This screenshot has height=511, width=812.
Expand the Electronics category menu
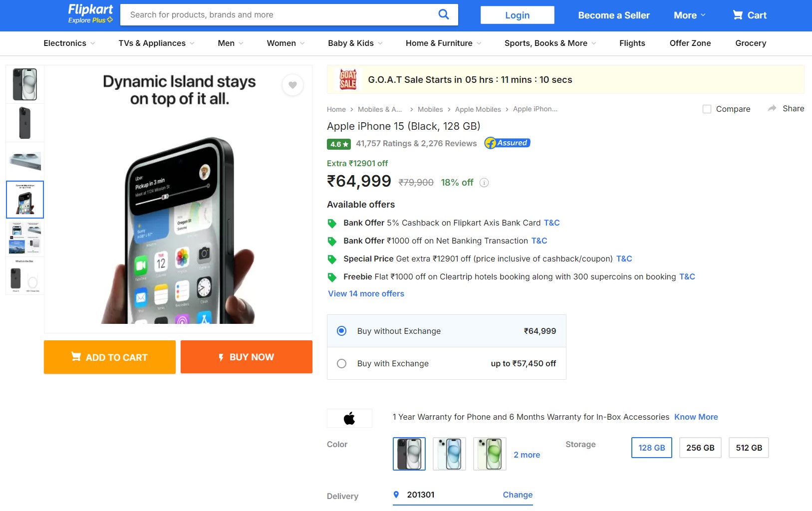pos(69,43)
